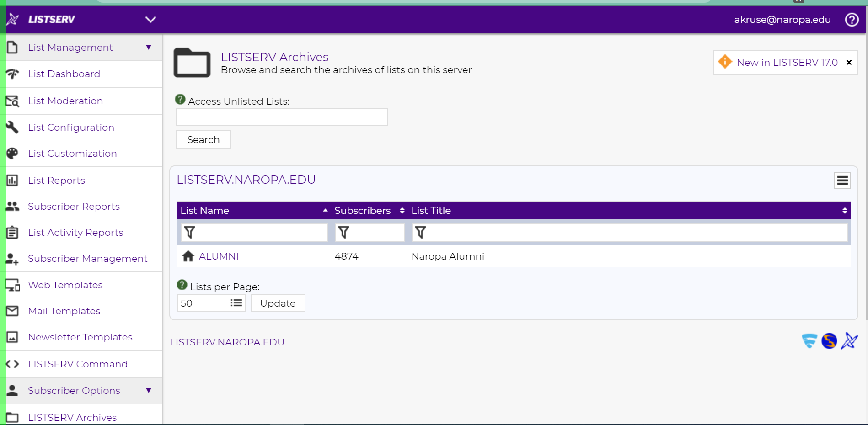868x425 pixels.
Task: Click the Mail Templates envelope icon
Action: coord(12,311)
